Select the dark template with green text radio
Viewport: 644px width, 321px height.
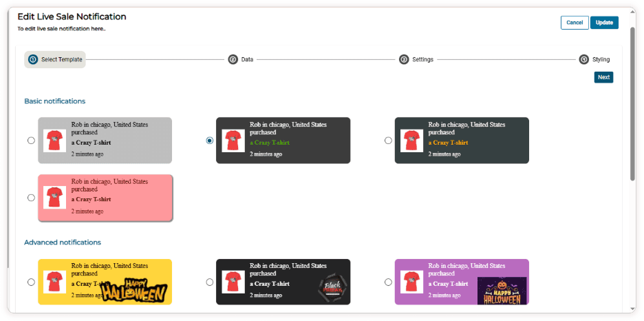tap(210, 141)
